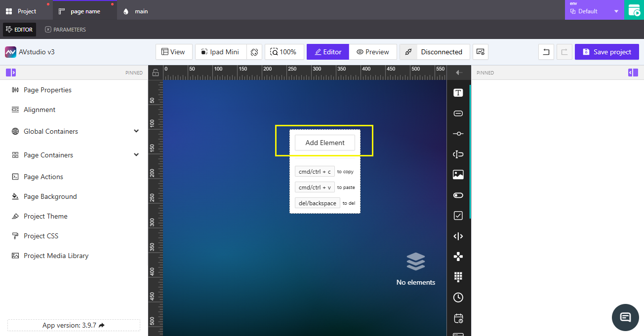Viewport: 644px width, 336px height.
Task: Switch to Preview mode
Action: [x=373, y=52]
